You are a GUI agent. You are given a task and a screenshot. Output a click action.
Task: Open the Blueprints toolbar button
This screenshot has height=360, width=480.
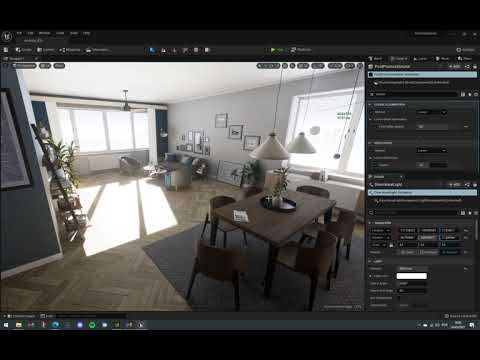(x=69, y=50)
